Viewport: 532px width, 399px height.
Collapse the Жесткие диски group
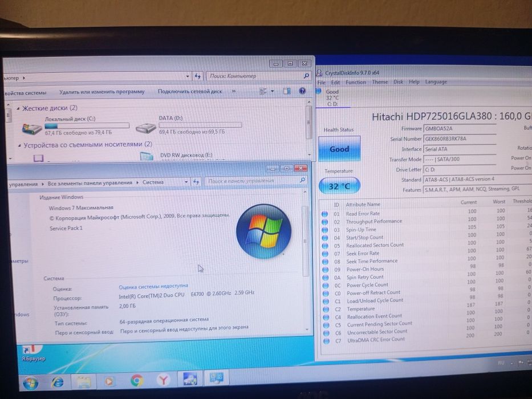coord(18,108)
